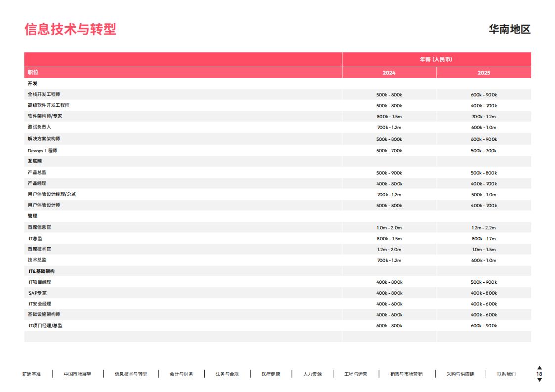Open the 法务与合规 section link

[x=227, y=374]
